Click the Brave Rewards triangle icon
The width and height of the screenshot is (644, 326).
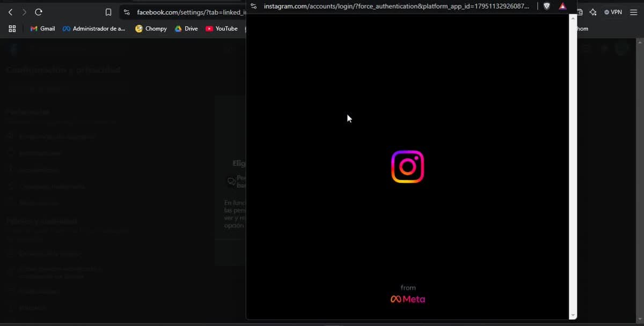[x=562, y=6]
